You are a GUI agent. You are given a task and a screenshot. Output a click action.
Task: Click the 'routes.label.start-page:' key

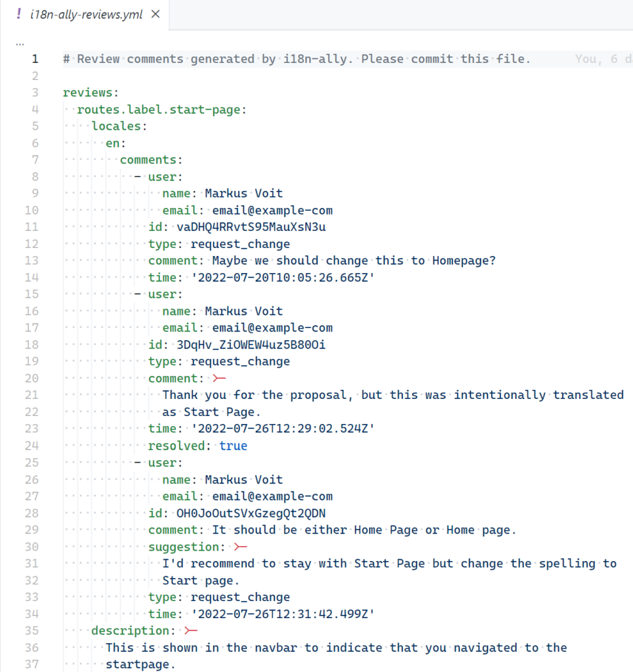162,110
